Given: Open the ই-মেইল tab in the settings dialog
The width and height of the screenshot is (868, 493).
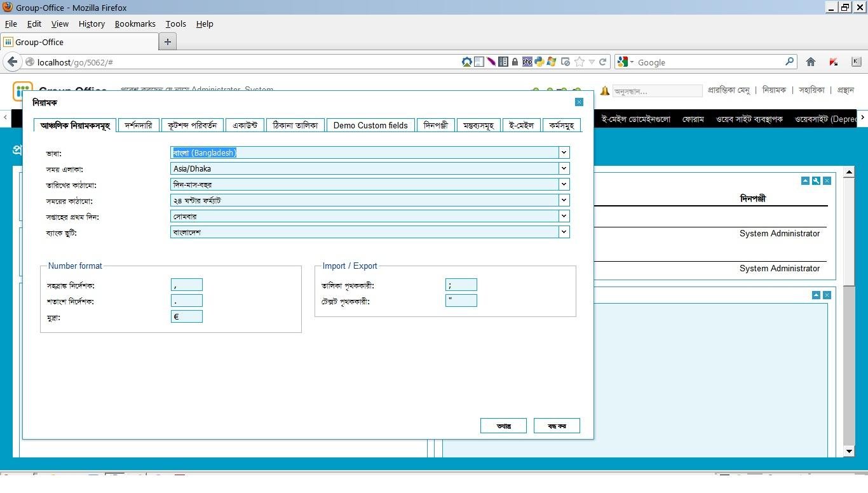Looking at the screenshot, I should click(x=521, y=125).
